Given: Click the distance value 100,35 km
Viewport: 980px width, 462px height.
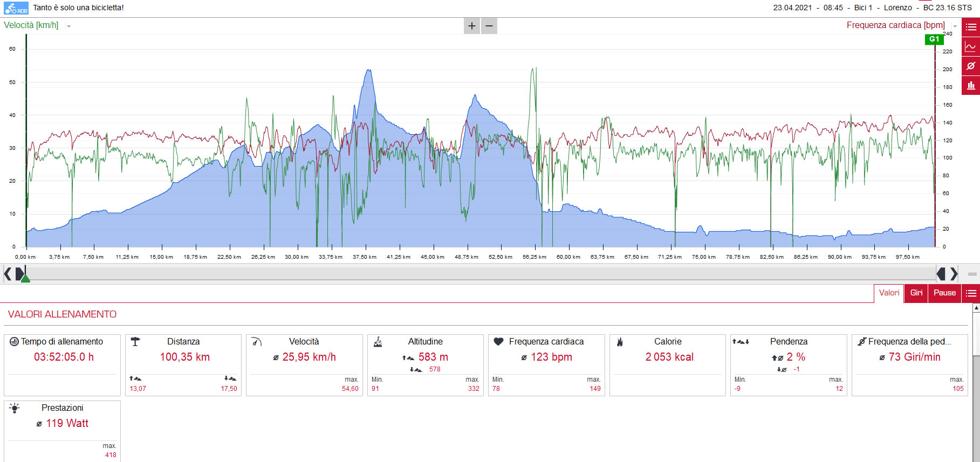Looking at the screenshot, I should [x=185, y=357].
